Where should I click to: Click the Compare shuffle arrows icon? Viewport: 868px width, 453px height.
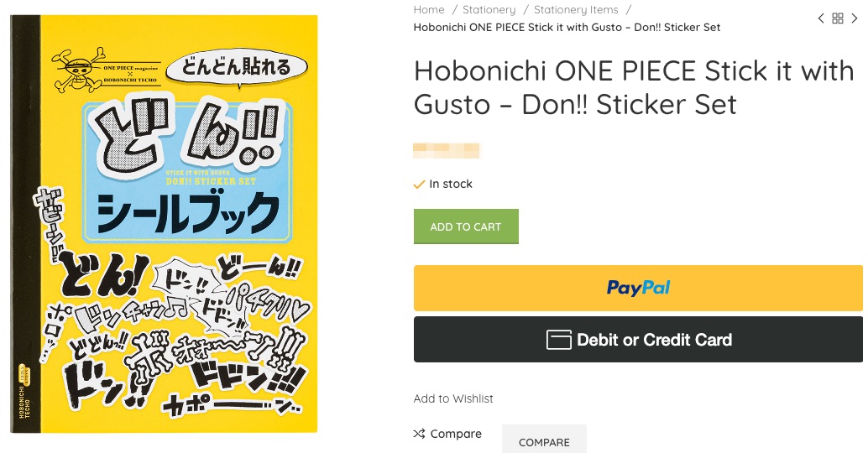(x=419, y=434)
